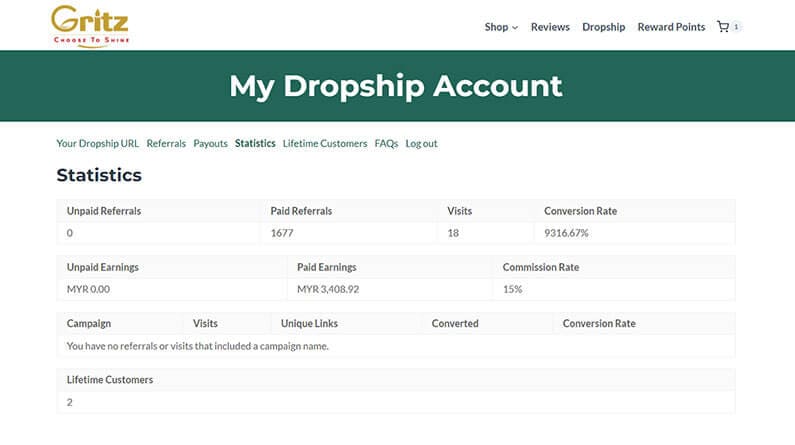The image size is (795, 445).
Task: Log out of the dropship account
Action: (421, 143)
